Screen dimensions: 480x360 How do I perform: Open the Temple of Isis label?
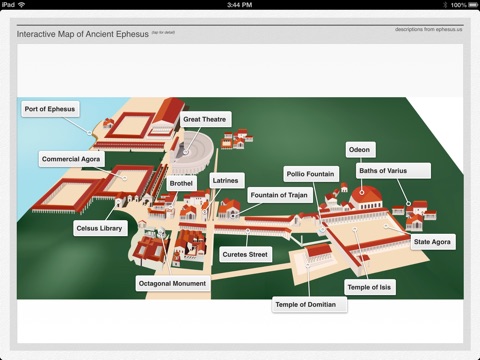(x=370, y=287)
